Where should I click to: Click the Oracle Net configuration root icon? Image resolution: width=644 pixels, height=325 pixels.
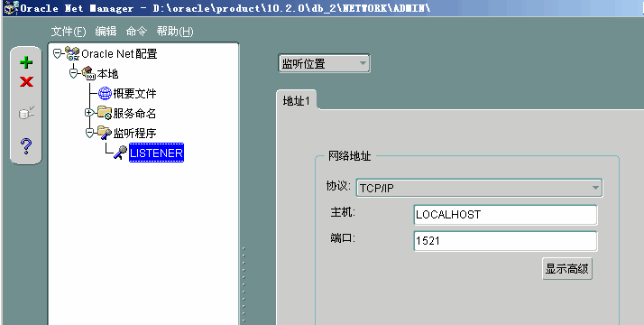pos(72,53)
